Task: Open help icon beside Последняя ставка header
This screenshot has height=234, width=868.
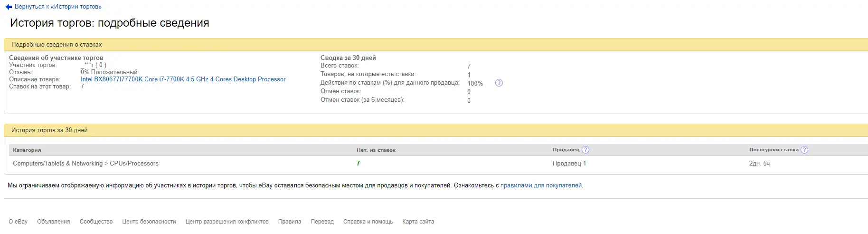Action: [x=804, y=150]
